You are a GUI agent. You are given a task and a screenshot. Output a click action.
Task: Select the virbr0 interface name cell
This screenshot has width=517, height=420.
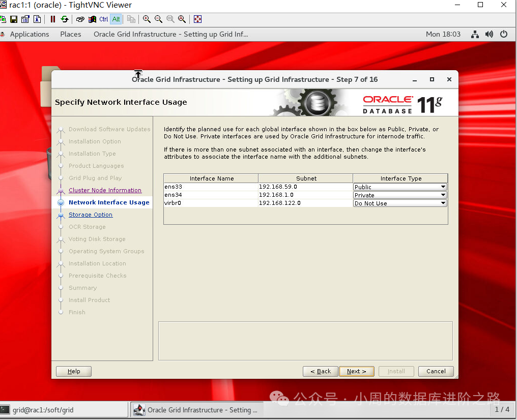click(x=211, y=203)
